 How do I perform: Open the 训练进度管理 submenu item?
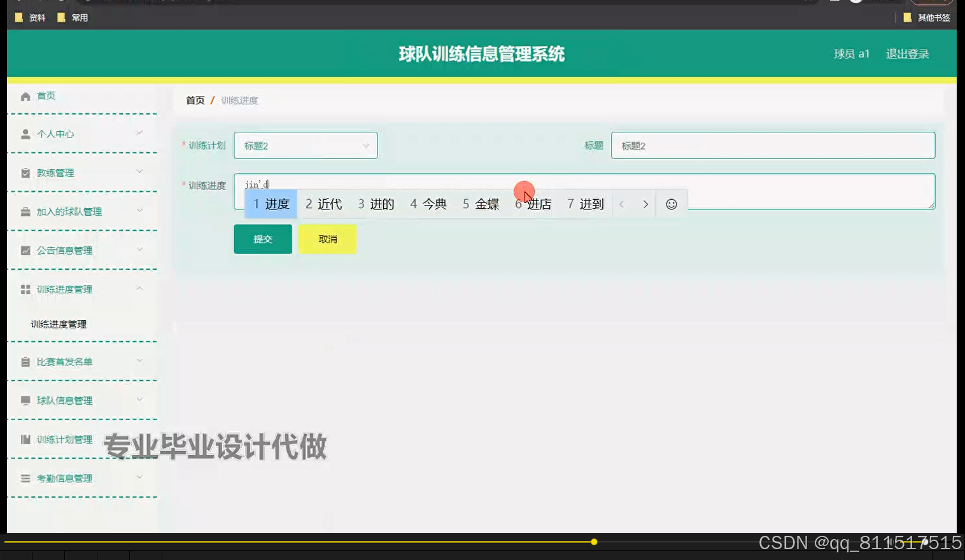click(x=57, y=324)
